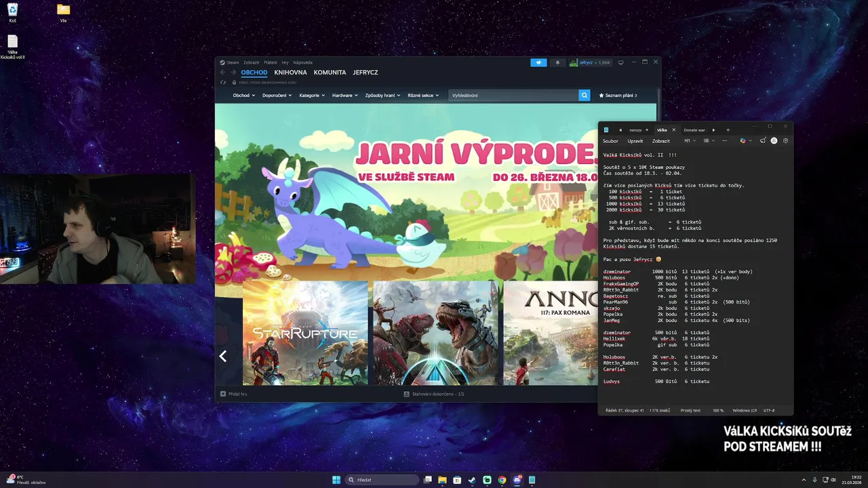
Task: Select the Vše folder on desktop
Action: 63,13
